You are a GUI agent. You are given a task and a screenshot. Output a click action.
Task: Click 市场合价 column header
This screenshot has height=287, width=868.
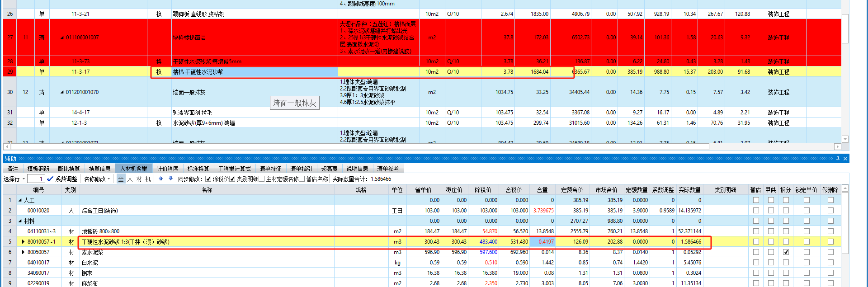click(x=606, y=190)
